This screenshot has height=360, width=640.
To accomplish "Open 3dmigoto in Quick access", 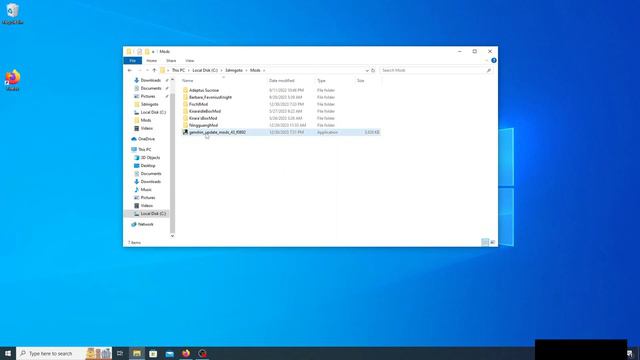I will tap(149, 104).
